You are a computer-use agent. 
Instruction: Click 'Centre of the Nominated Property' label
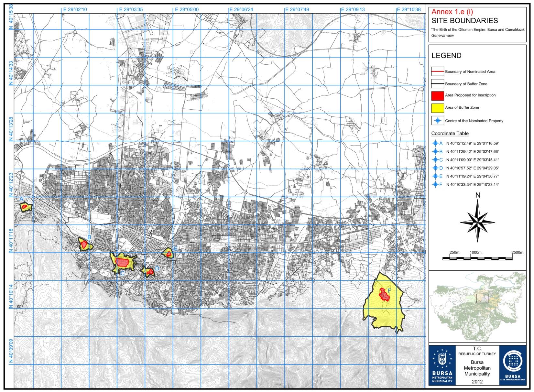click(x=474, y=121)
